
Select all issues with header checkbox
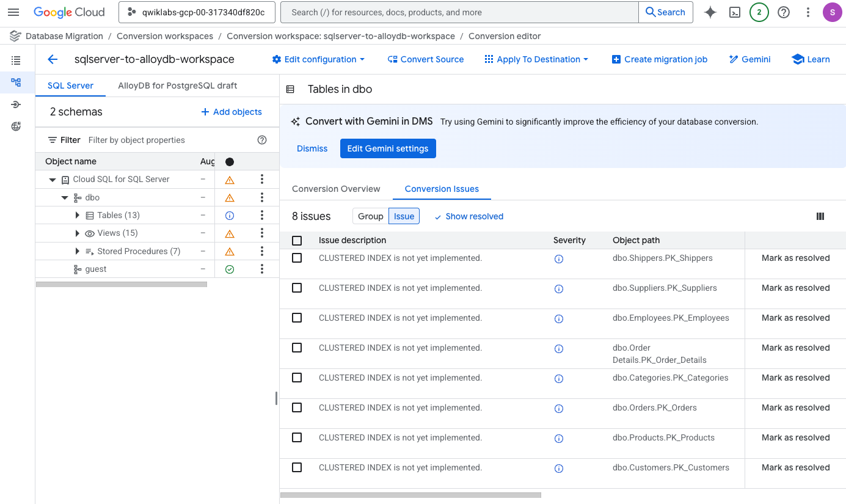[297, 241]
